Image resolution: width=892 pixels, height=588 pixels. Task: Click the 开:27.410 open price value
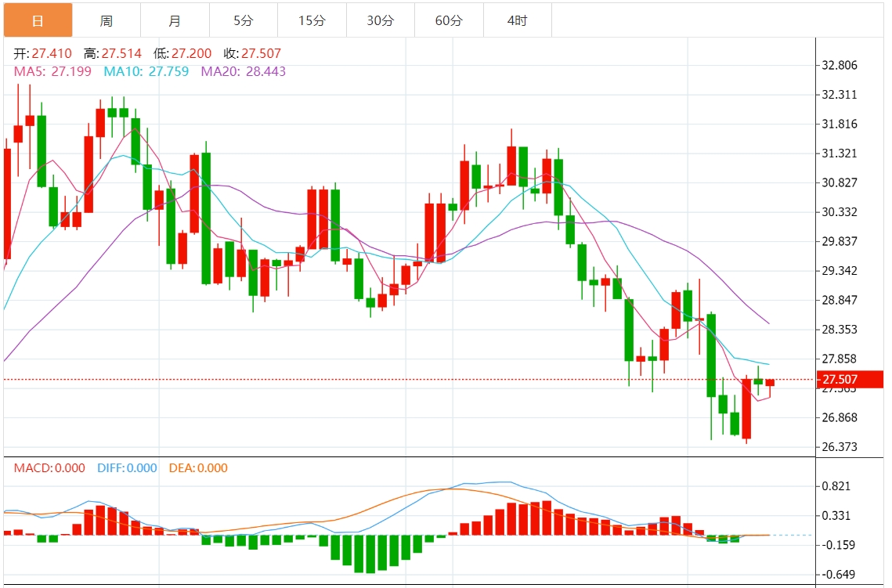[x=42, y=53]
